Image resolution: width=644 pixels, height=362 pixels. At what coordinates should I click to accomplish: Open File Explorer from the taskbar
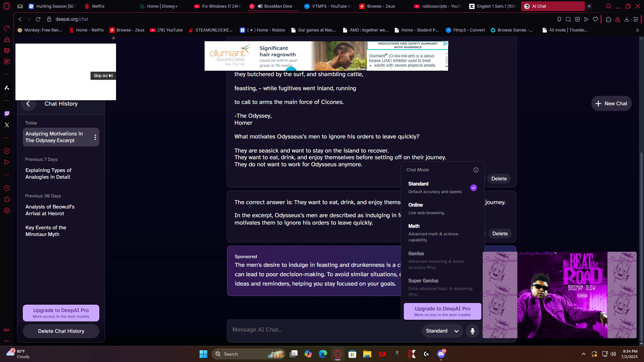pos(367,354)
